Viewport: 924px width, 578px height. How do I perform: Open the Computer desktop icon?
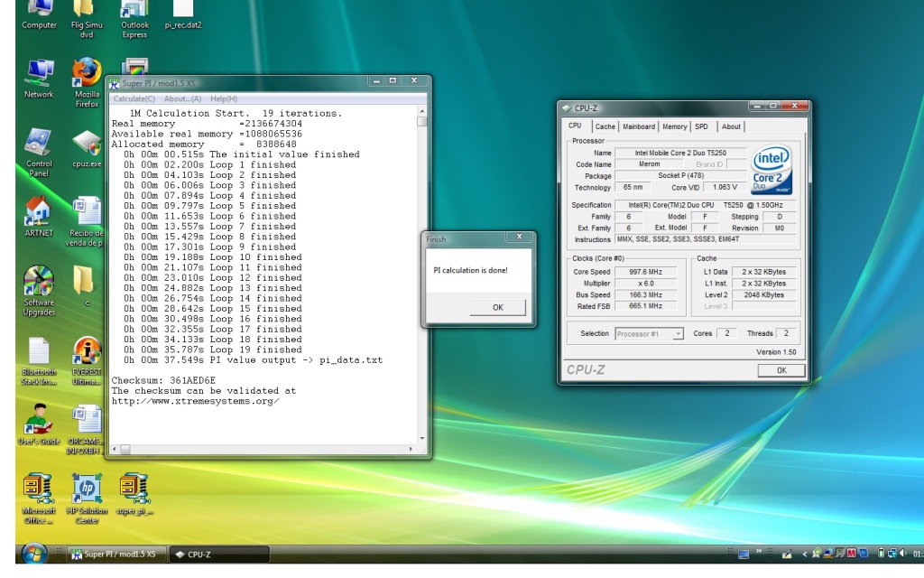[39, 14]
